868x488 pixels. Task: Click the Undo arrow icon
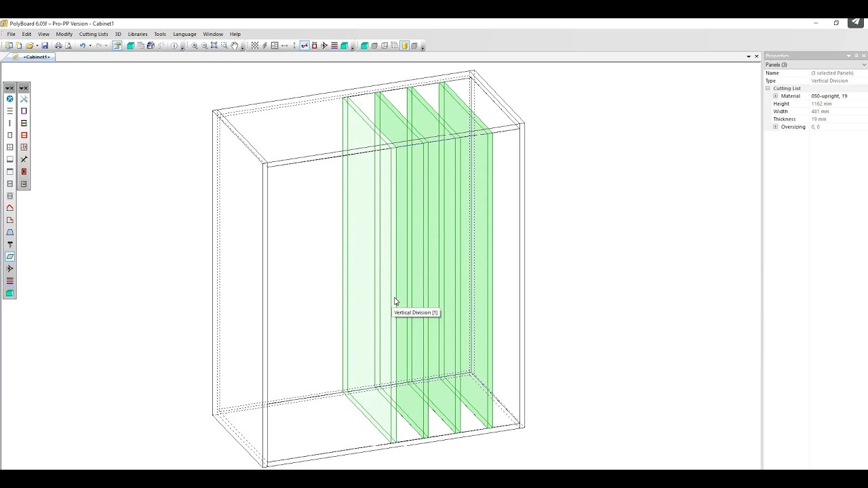pos(82,45)
